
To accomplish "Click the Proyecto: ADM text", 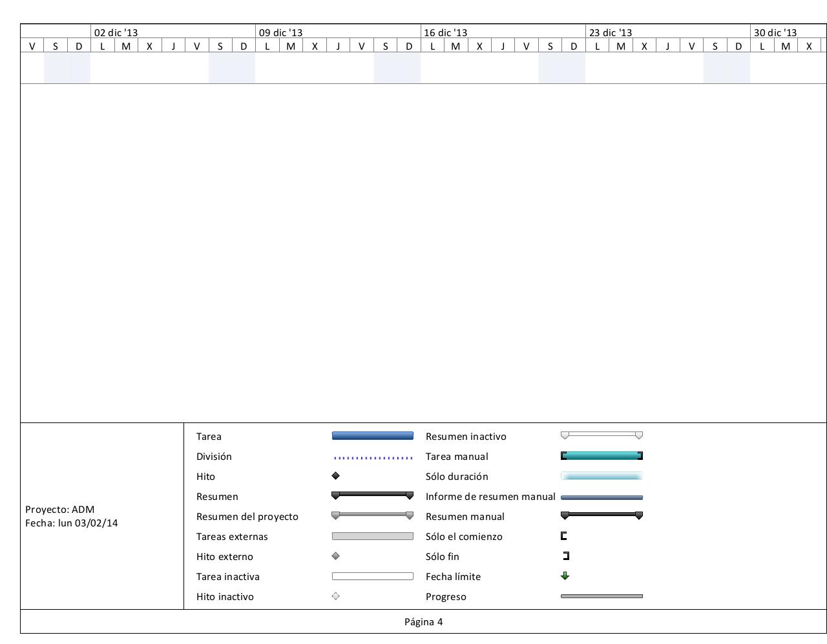I will (x=60, y=509).
